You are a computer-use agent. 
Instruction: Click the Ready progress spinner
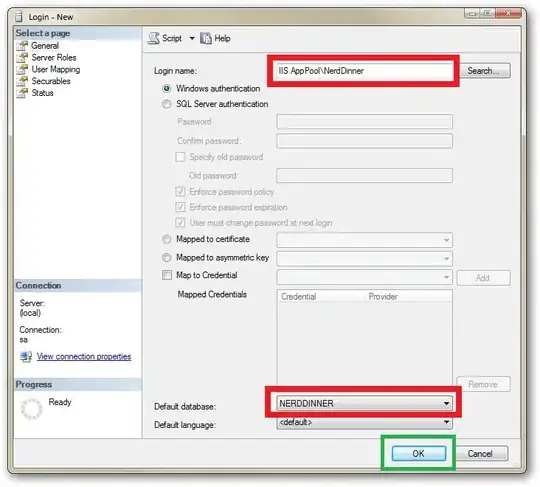tap(32, 409)
